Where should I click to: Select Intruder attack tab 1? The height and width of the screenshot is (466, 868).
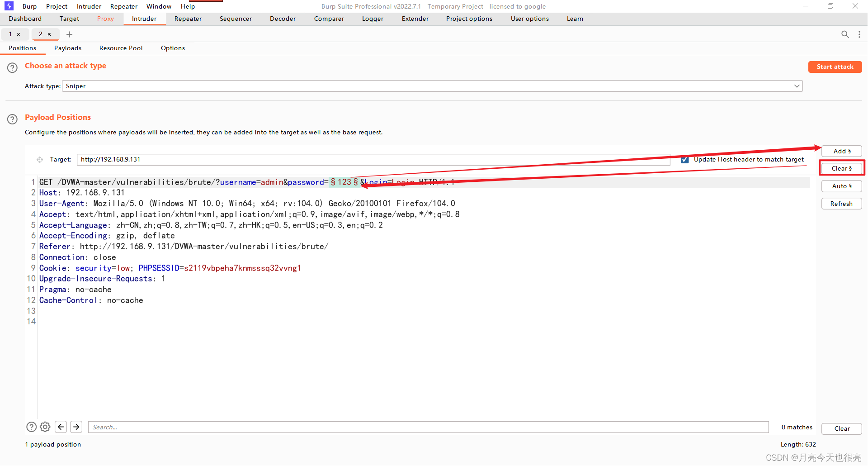coord(10,34)
